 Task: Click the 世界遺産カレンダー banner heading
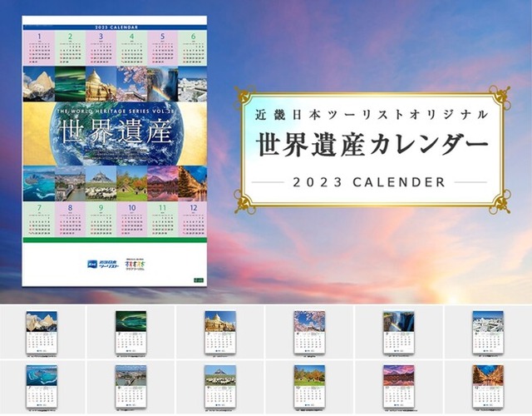[372, 145]
